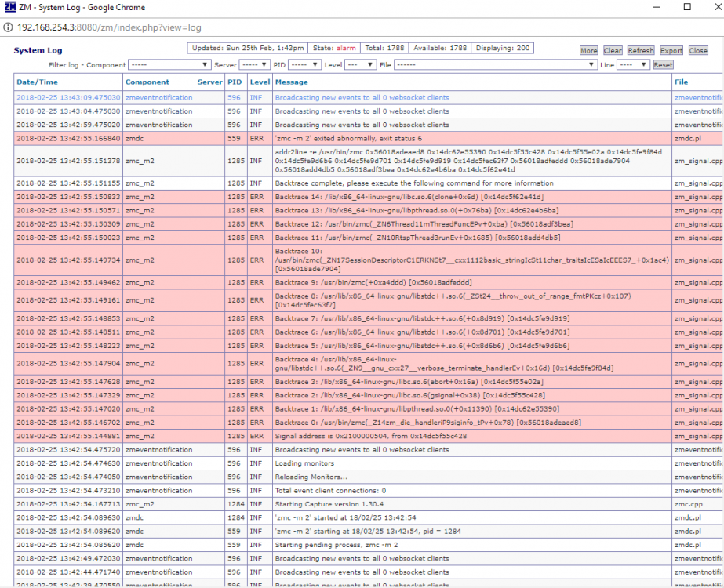Image resolution: width=724 pixels, height=588 pixels.
Task: Click 'Starting Capture version 1.30.4' message
Action: point(329,504)
